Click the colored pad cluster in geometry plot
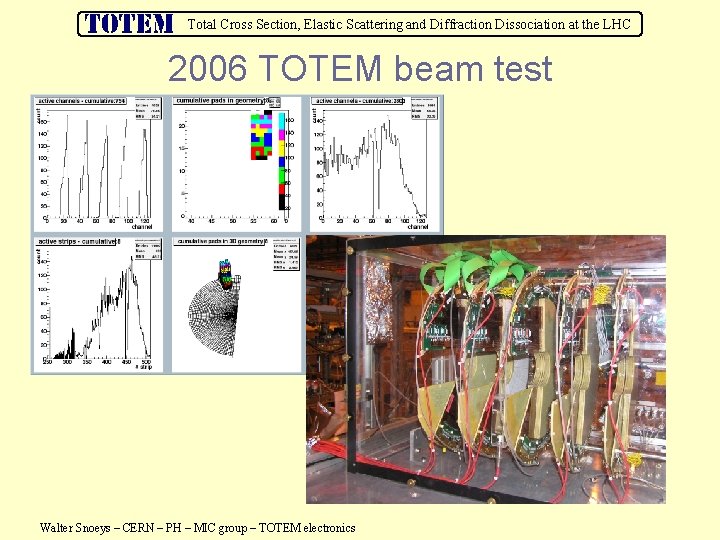This screenshot has width=720, height=540. [261, 135]
